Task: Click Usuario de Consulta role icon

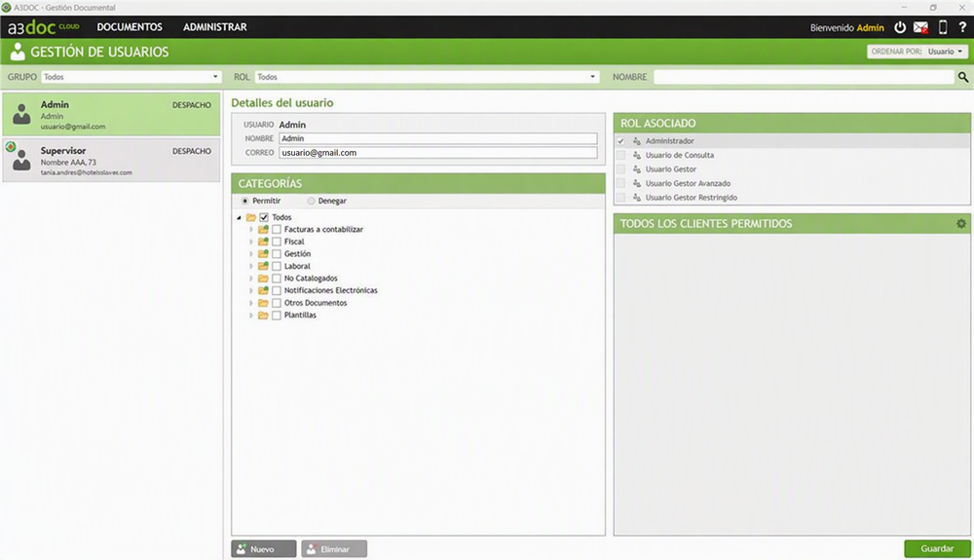Action: point(637,155)
